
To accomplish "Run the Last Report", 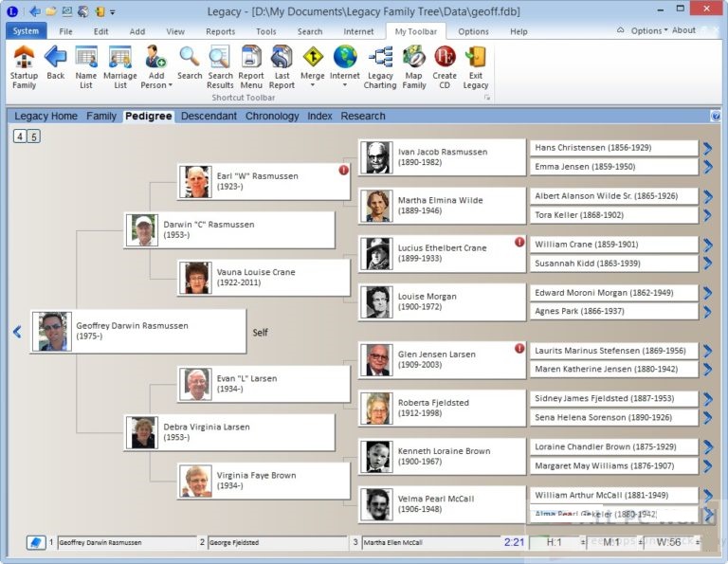I will (x=282, y=67).
